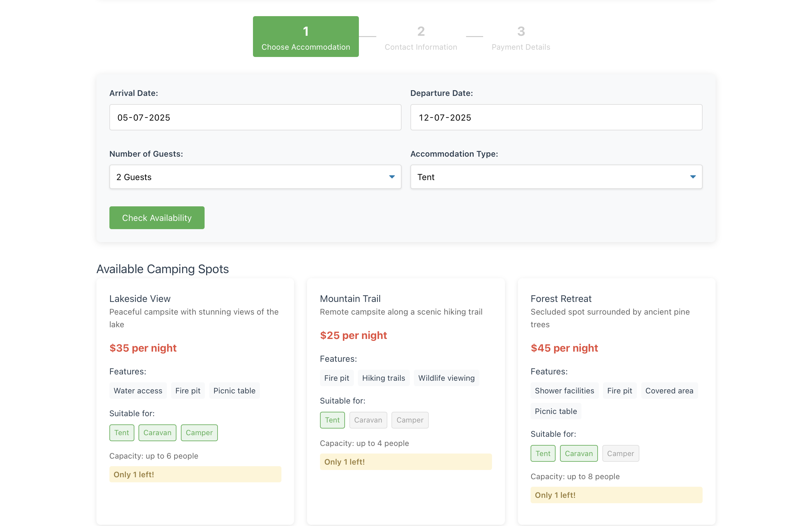Click Caravan badge in Lakeside View

[x=157, y=433]
